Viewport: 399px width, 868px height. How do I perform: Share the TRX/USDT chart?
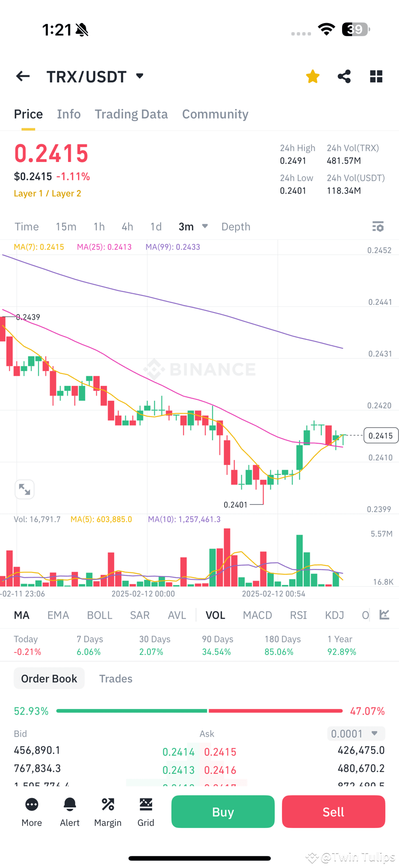click(344, 76)
